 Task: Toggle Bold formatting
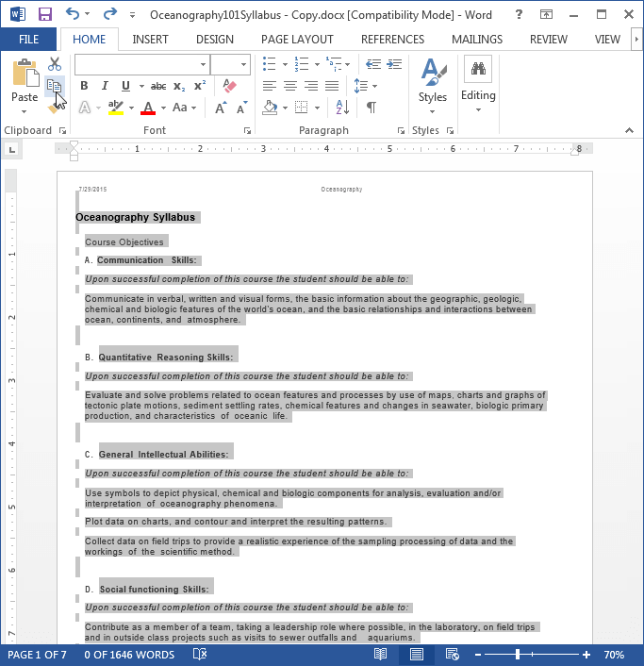[84, 86]
